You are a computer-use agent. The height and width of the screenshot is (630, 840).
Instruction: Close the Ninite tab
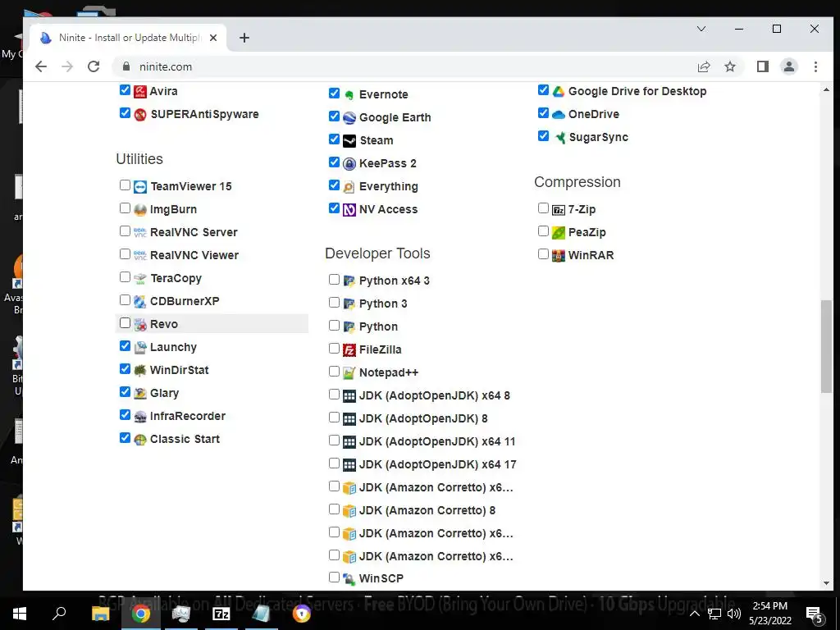click(x=213, y=38)
